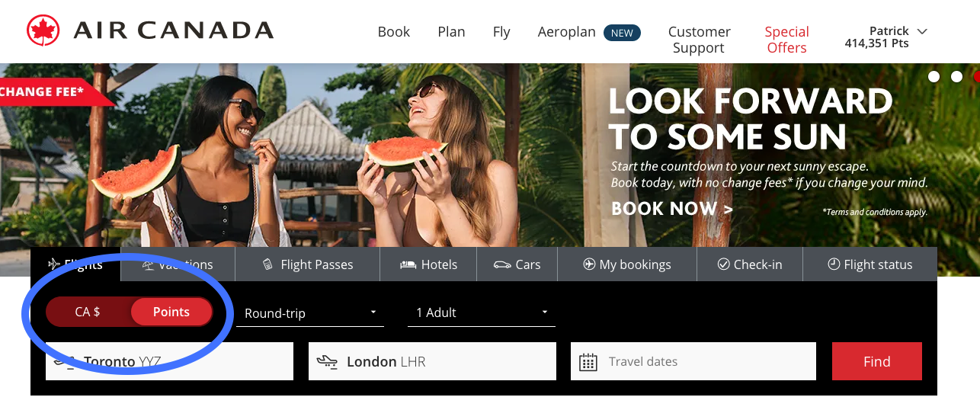Screen dimensions: 980x410
Task: Select the Flight status tab
Action: point(870,264)
